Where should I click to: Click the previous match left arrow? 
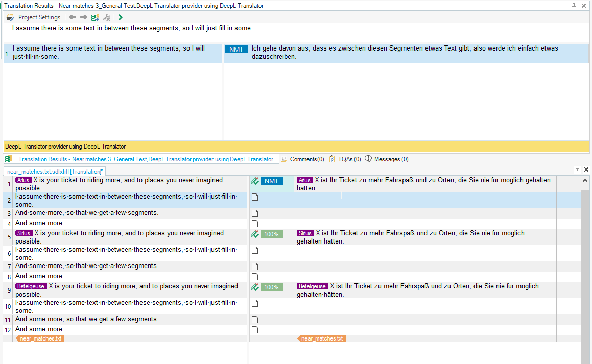(x=73, y=17)
